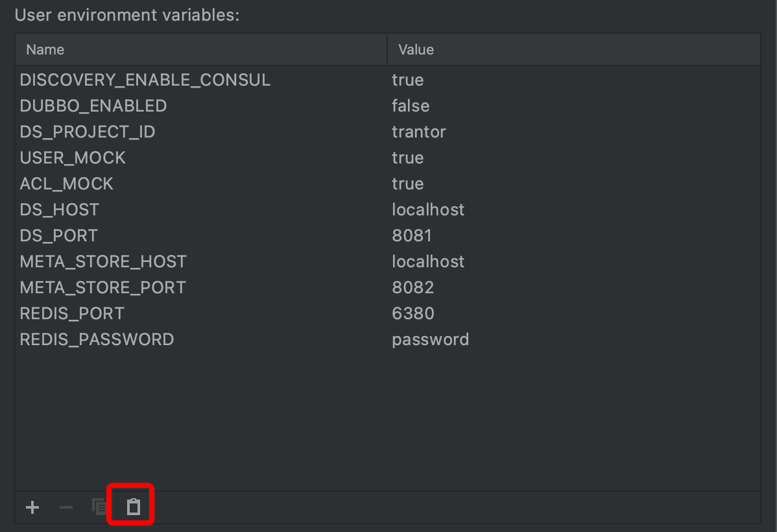Click the META_STORE_PORT value 8082

(412, 287)
